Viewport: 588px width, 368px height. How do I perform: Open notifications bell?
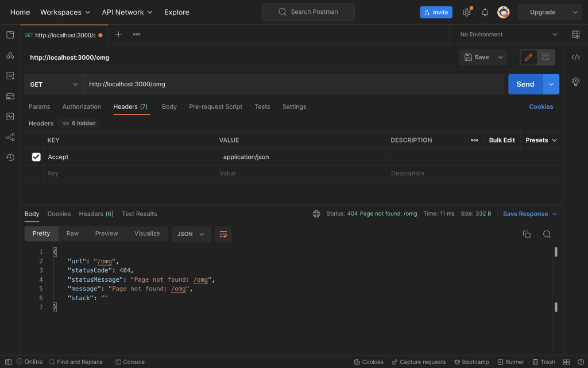point(485,13)
